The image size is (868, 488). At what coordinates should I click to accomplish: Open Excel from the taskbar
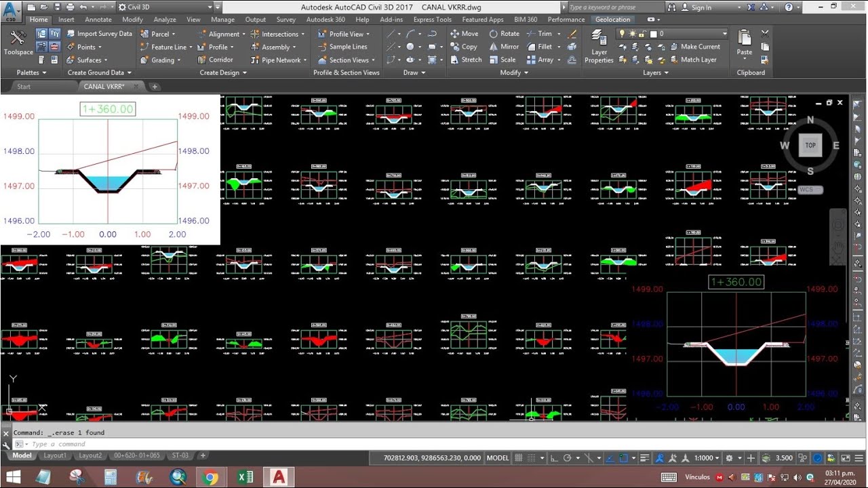pyautogui.click(x=245, y=477)
